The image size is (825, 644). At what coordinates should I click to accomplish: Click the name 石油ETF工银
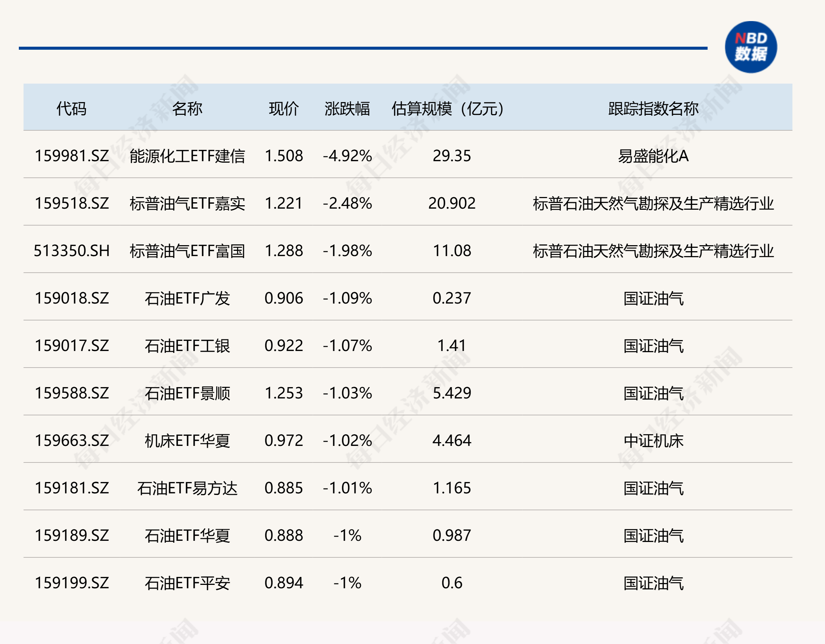(187, 346)
